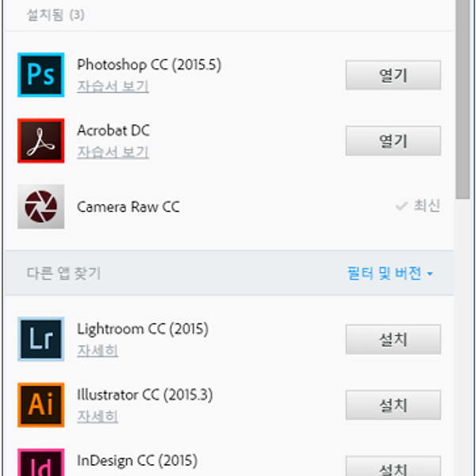Open 자습서 보기 link under Acrobat DC
The image size is (476, 476).
[113, 152]
